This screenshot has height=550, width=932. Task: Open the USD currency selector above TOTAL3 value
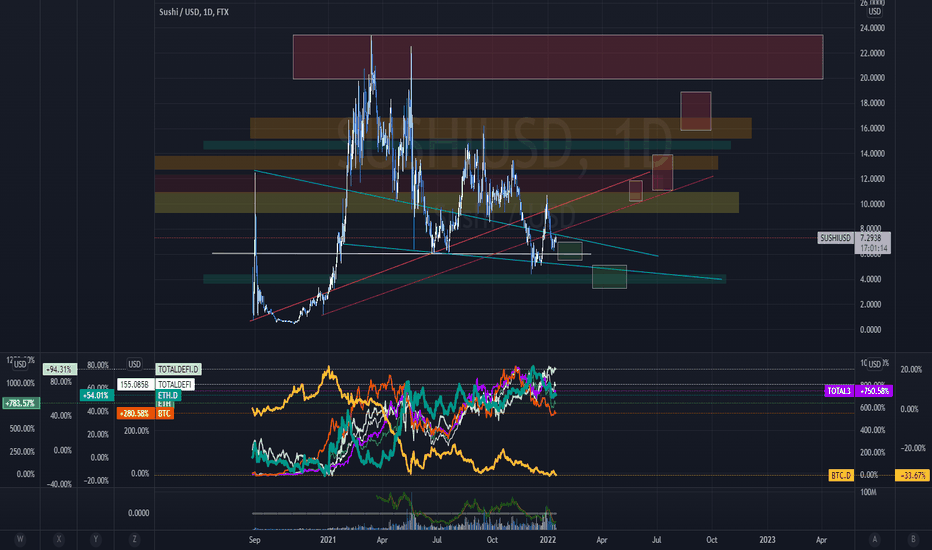(x=874, y=364)
